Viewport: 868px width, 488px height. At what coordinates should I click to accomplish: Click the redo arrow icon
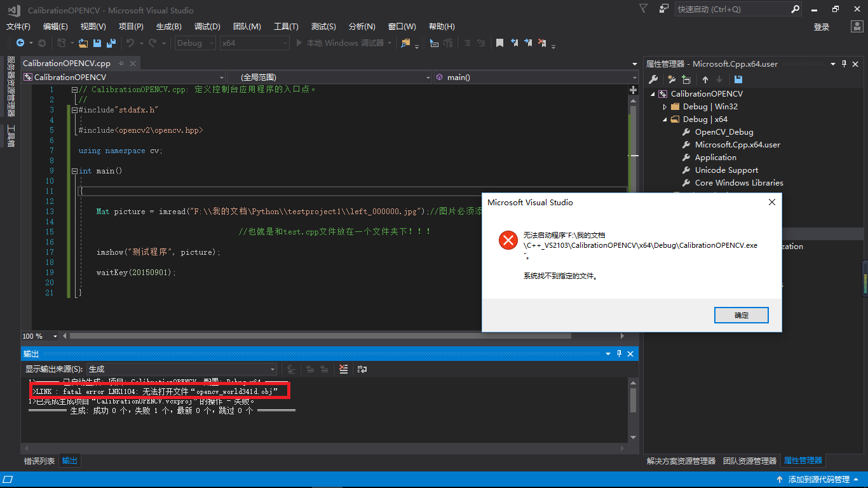[x=153, y=43]
